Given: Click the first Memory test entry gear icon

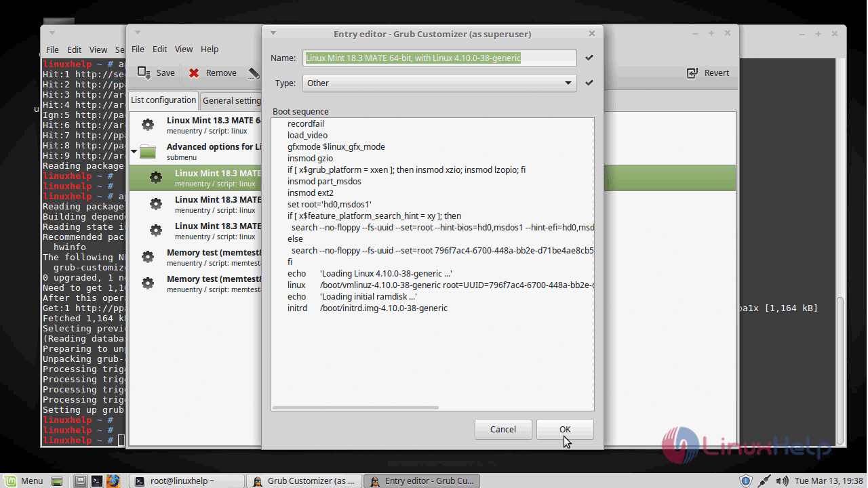Looking at the screenshot, I should 147,257.
